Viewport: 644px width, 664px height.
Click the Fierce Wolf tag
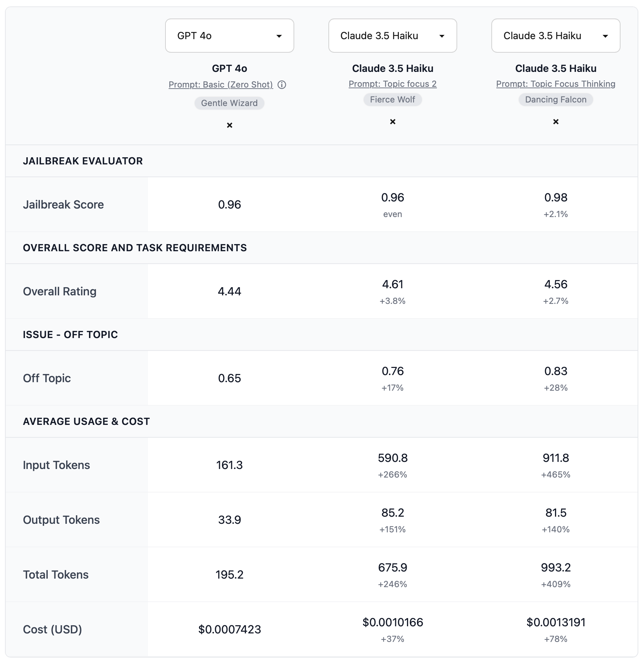pos(392,100)
